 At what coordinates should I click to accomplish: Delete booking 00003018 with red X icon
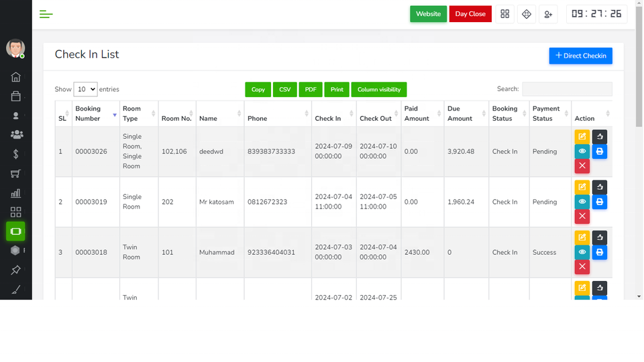(x=582, y=267)
